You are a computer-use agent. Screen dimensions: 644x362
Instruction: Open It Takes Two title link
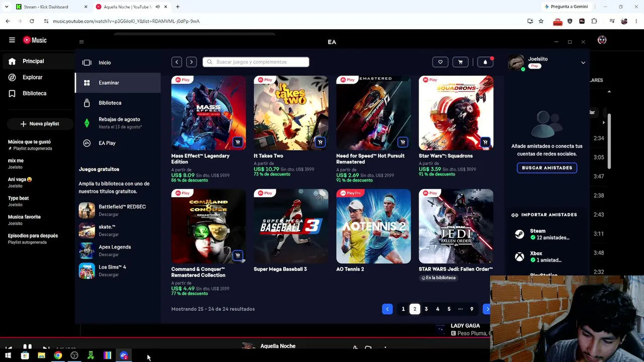268,156
